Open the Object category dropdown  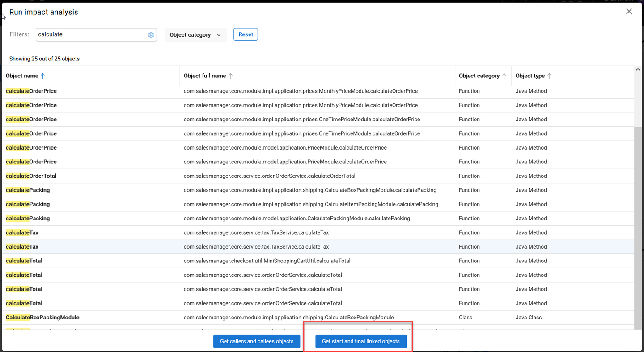tap(195, 35)
